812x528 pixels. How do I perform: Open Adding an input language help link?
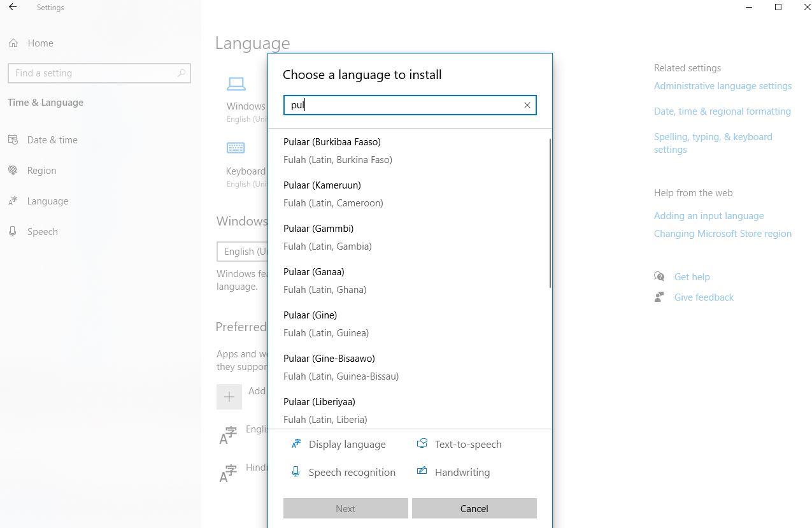coord(708,216)
